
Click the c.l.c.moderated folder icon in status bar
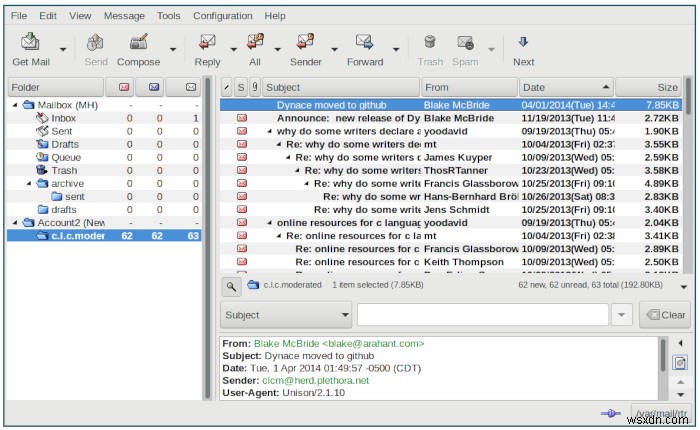(253, 284)
